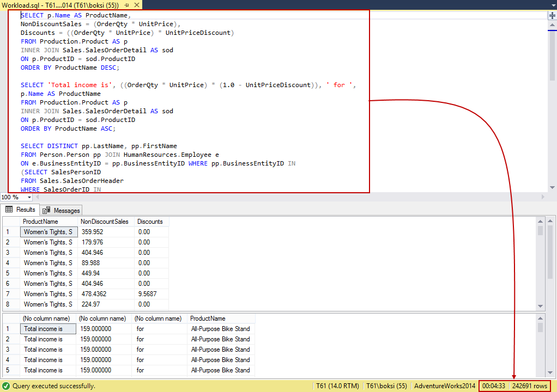
Task: Click the results pane outer scroll-up arrow
Action: (x=550, y=221)
